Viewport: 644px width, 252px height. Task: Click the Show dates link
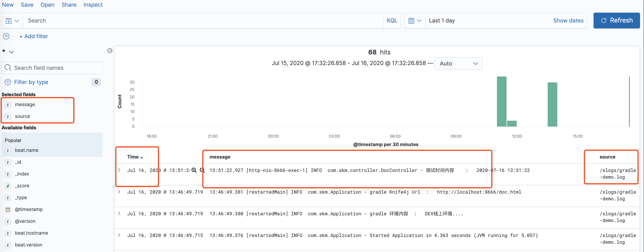click(568, 21)
